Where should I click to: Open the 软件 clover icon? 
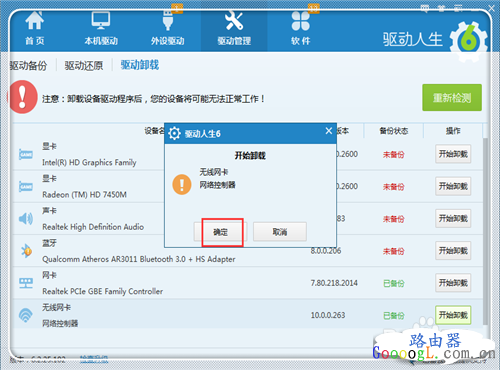pyautogui.click(x=301, y=21)
